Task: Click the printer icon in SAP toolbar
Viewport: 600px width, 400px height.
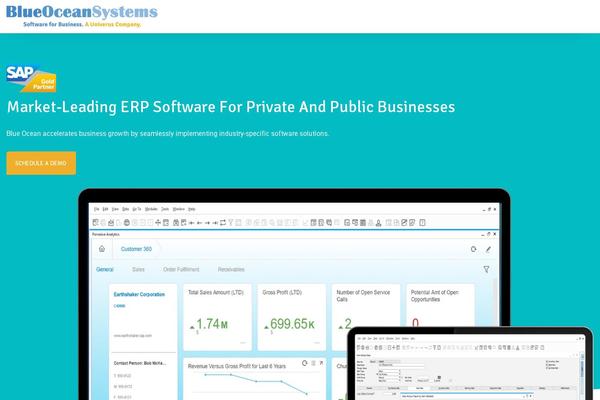Action: (127, 222)
